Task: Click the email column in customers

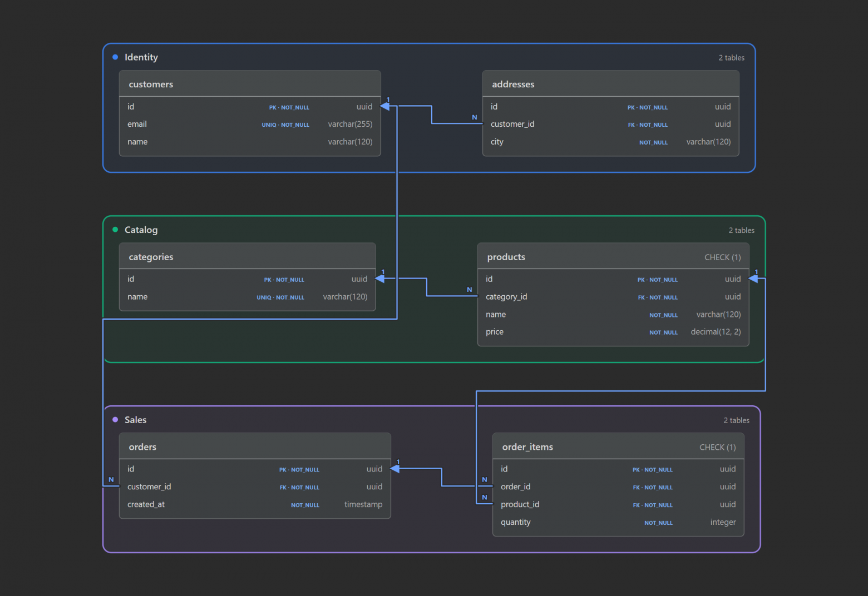Action: [x=250, y=124]
